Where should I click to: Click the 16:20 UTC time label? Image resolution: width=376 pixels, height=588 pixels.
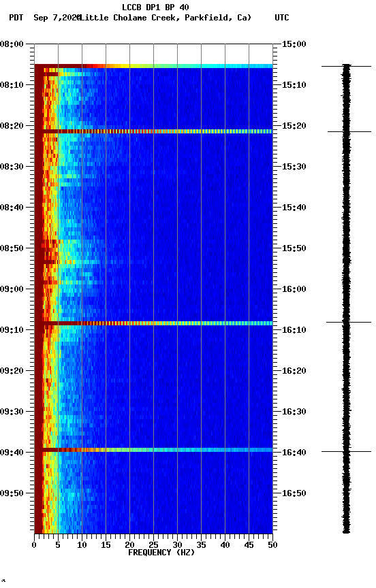[x=294, y=371]
